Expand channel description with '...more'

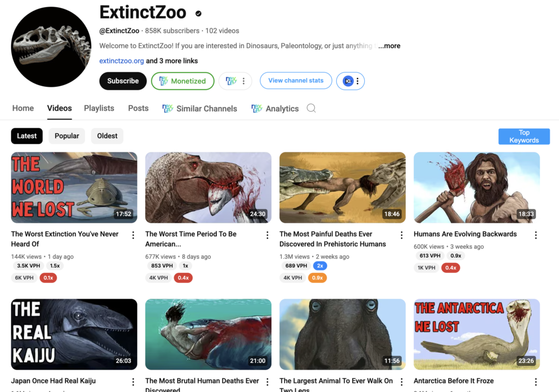click(389, 46)
